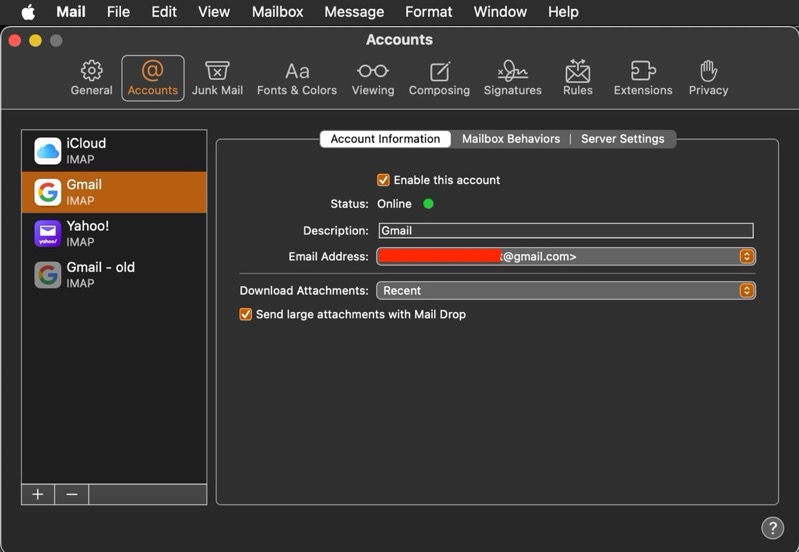
Task: Open the Mail menu
Action: [x=71, y=12]
